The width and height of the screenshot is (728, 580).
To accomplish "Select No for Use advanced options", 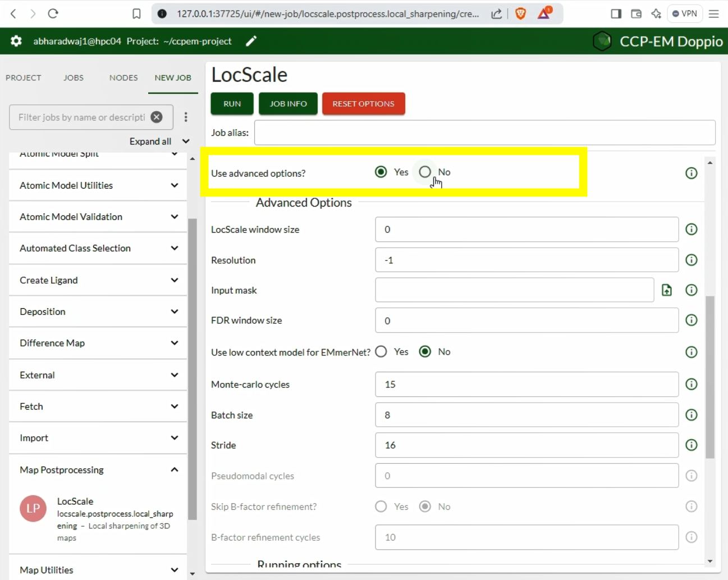I will click(x=425, y=172).
